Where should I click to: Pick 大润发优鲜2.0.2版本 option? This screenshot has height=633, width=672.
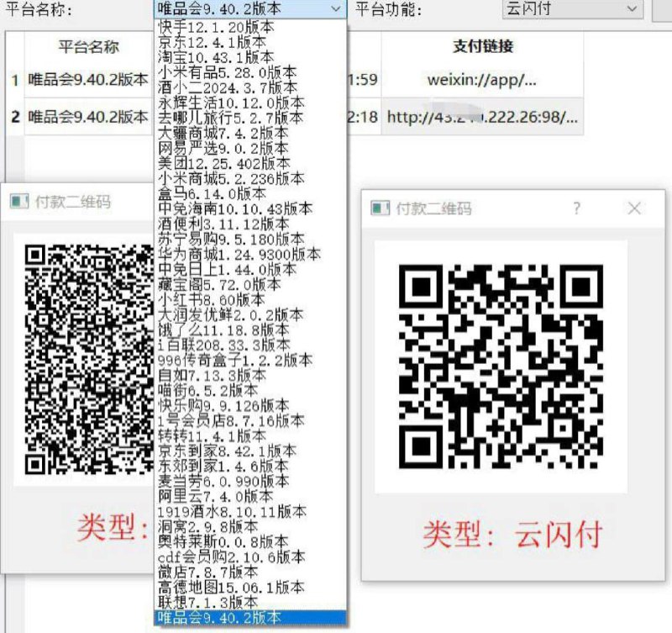tap(249, 314)
